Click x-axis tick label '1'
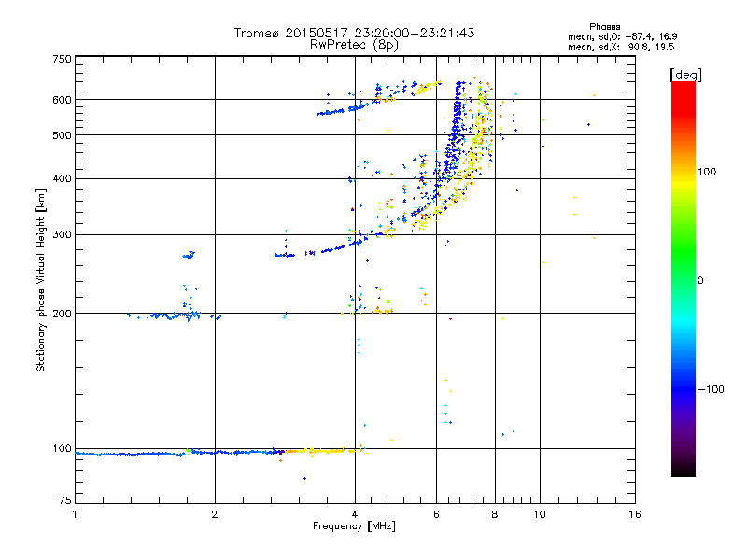The image size is (747, 560). pyautogui.click(x=75, y=514)
